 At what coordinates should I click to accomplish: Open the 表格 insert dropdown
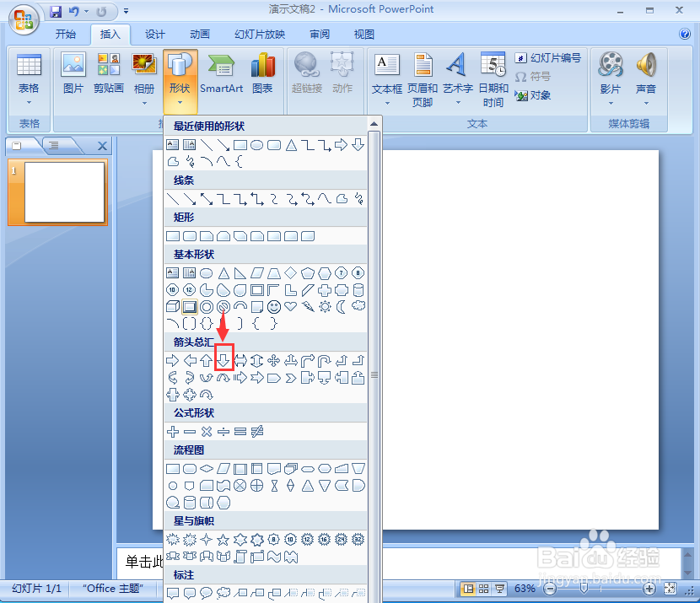pyautogui.click(x=29, y=80)
